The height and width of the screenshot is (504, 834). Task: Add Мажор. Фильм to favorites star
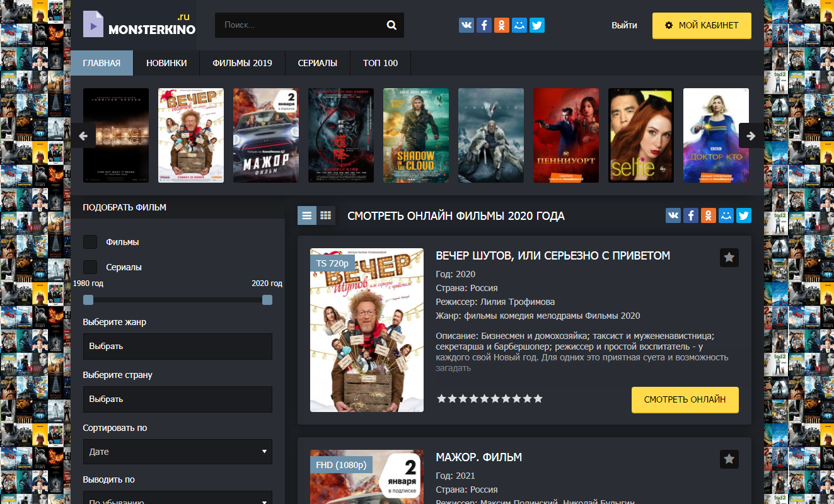pyautogui.click(x=729, y=459)
